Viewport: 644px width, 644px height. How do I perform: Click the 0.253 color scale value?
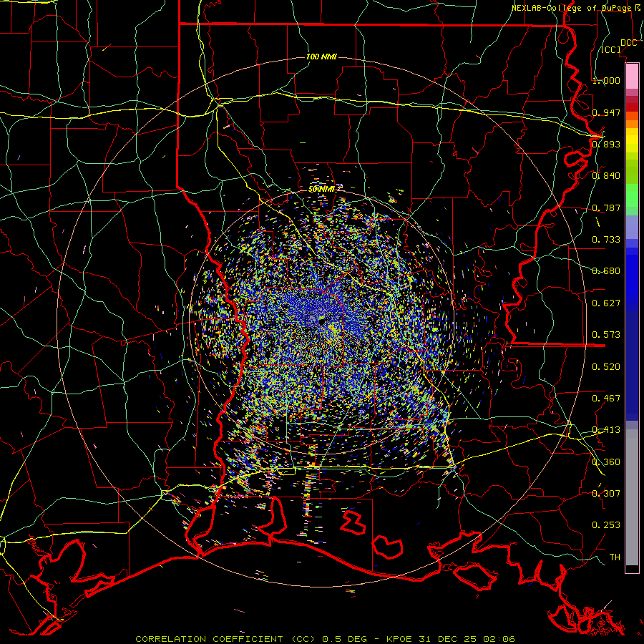[606, 525]
